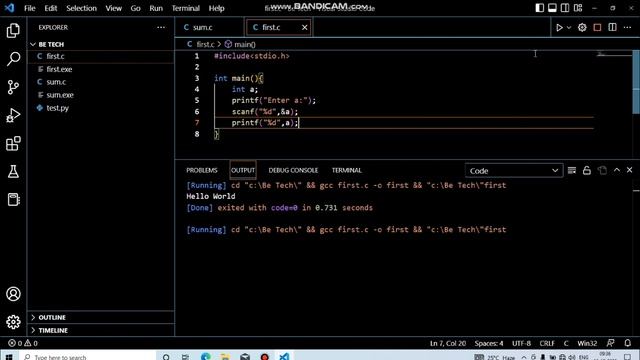This screenshot has width=640, height=360.
Task: Click main() in the breadcrumb
Action: tap(240, 44)
